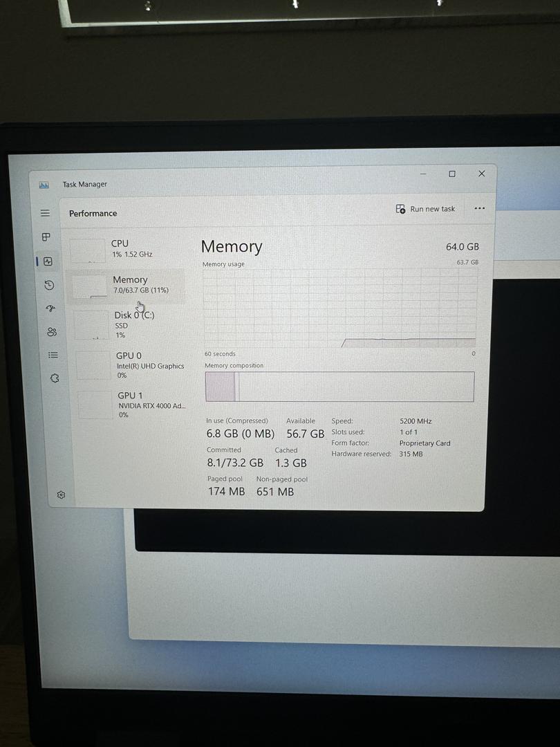Select GPU 1 NVIDIA RTX 4000
Viewport: 560px width, 747px height.
[132, 405]
